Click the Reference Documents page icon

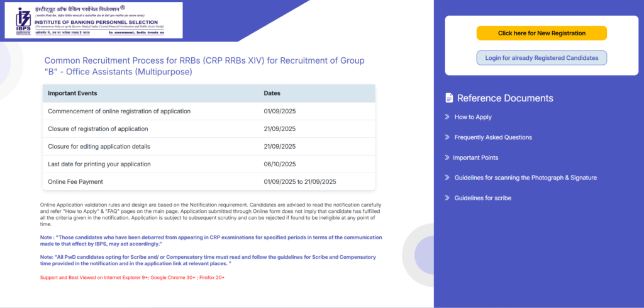coord(449,98)
